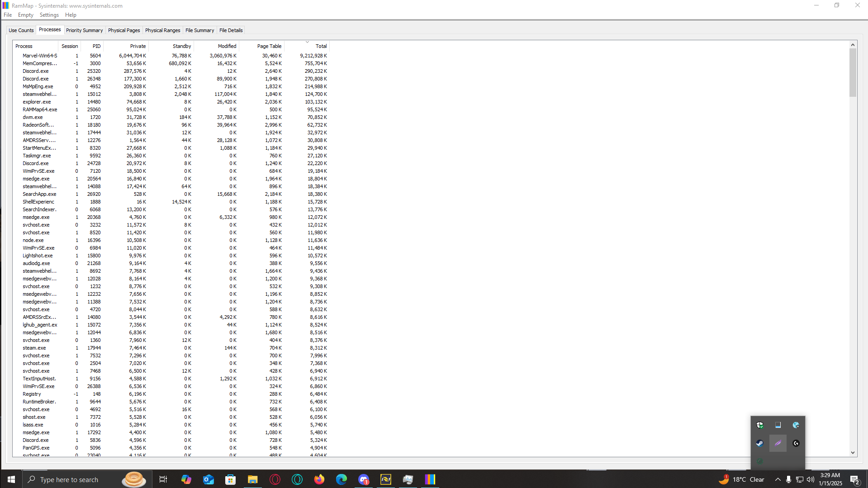Image resolution: width=868 pixels, height=488 pixels.
Task: Select the explorer.exe process row
Action: point(171,102)
